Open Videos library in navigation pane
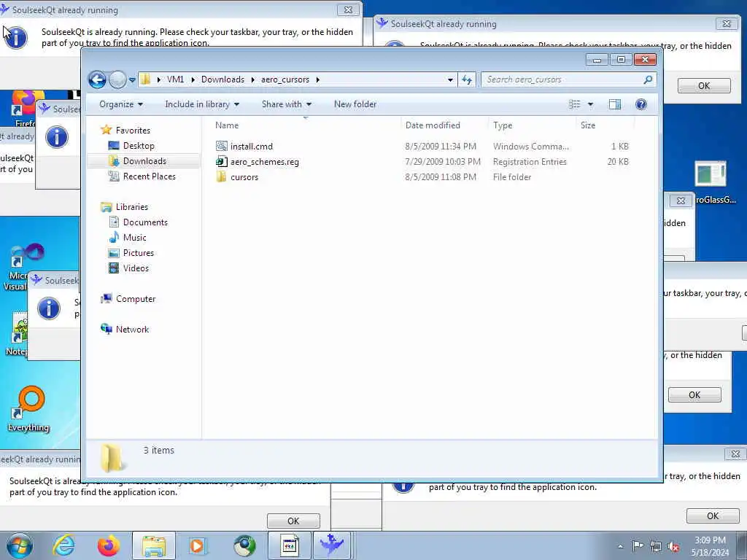This screenshot has height=560, width=747. pyautogui.click(x=136, y=268)
